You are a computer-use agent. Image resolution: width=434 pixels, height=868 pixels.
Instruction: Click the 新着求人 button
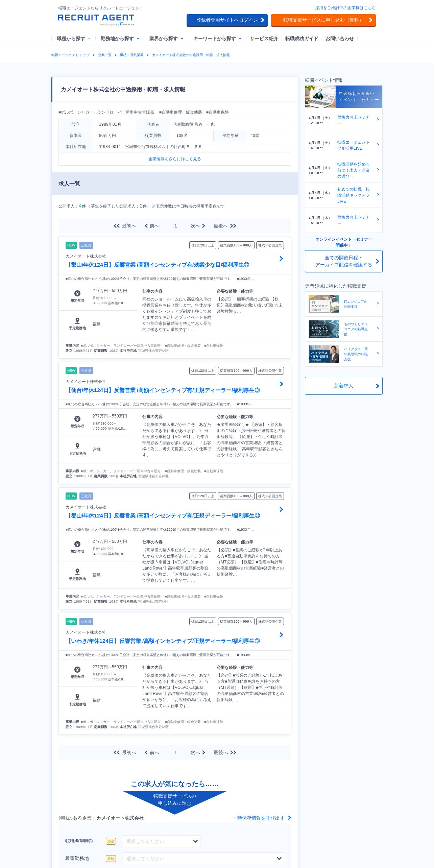pyautogui.click(x=344, y=386)
